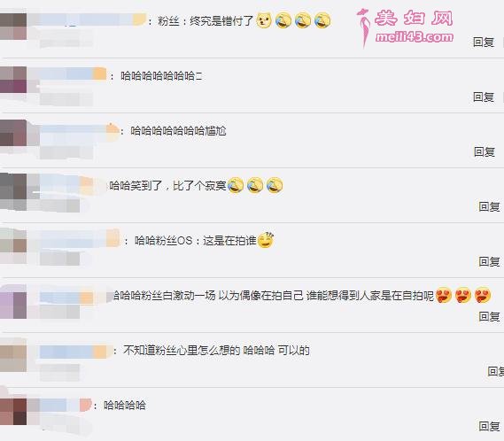Click the 美妇网 watermark logo

[x=405, y=27]
